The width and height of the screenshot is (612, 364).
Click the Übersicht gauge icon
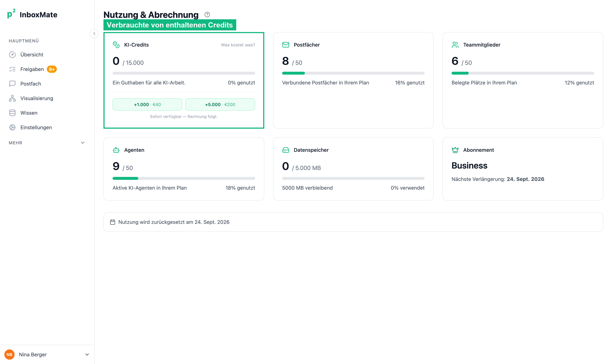[x=12, y=55]
